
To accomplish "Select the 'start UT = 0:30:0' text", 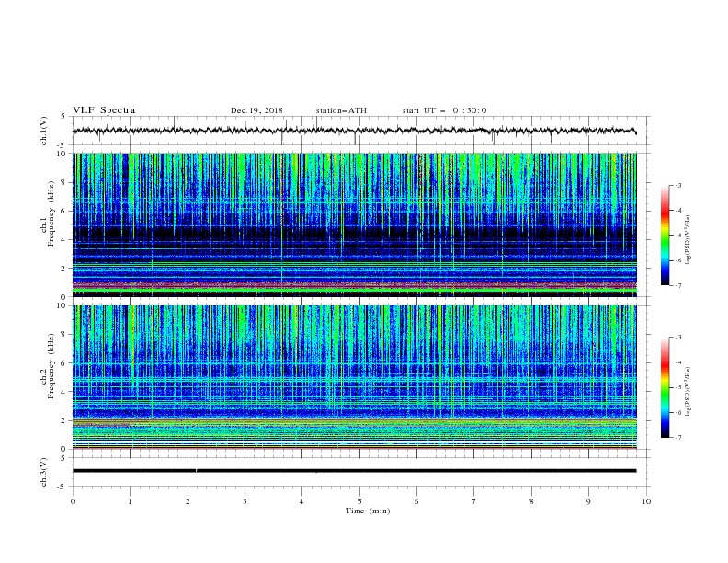I will click(444, 110).
